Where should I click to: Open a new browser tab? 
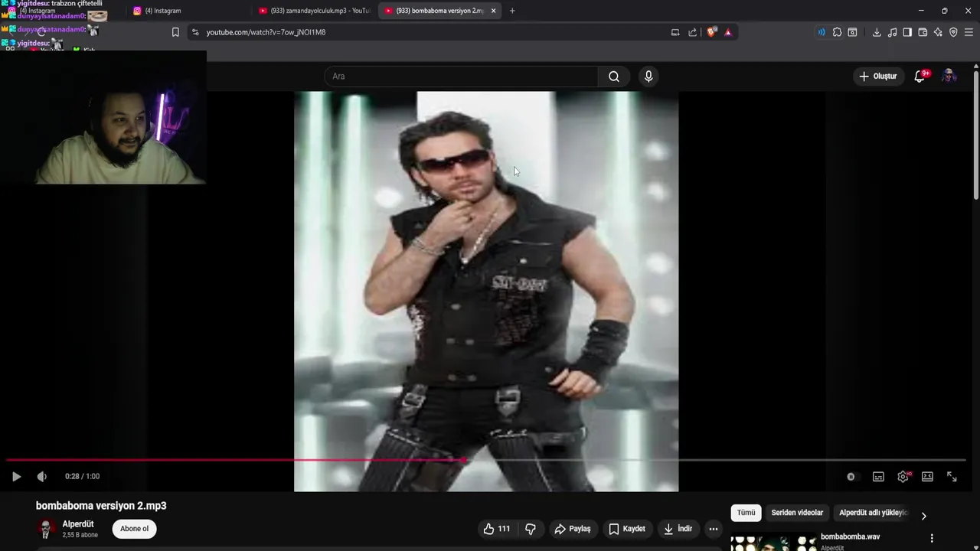pos(512,11)
